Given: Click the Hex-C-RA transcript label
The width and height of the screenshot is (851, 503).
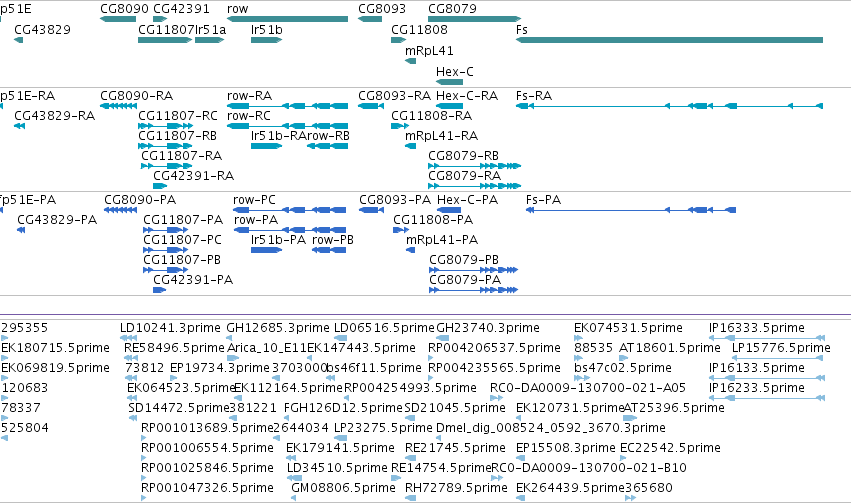Looking at the screenshot, I should click(467, 96).
